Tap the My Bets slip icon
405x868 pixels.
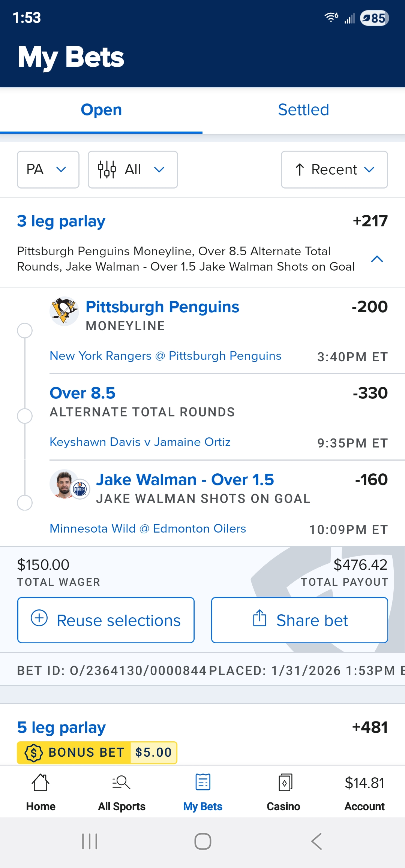point(203,783)
